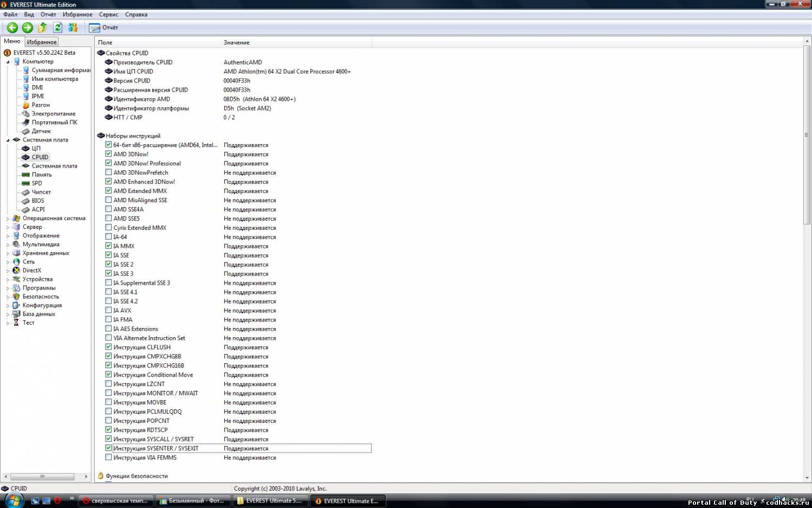812x508 pixels.
Task: Open Память memory item
Action: click(x=42, y=175)
